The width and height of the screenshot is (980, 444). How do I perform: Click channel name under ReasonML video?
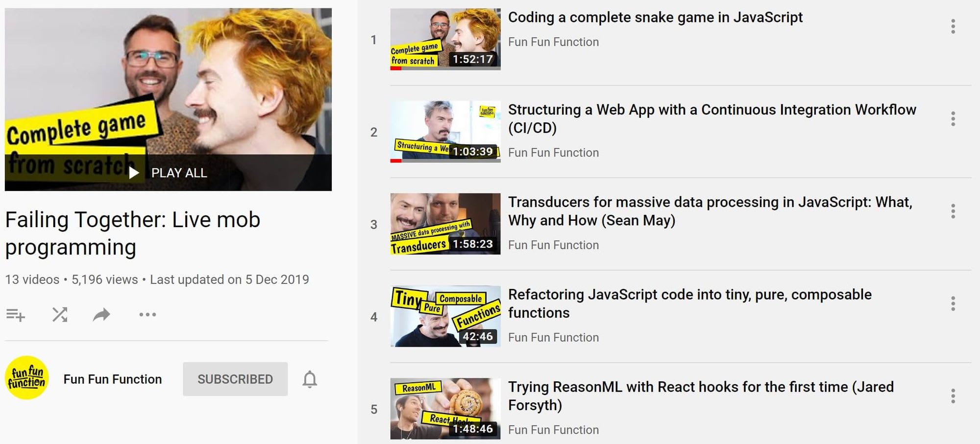pyautogui.click(x=553, y=430)
